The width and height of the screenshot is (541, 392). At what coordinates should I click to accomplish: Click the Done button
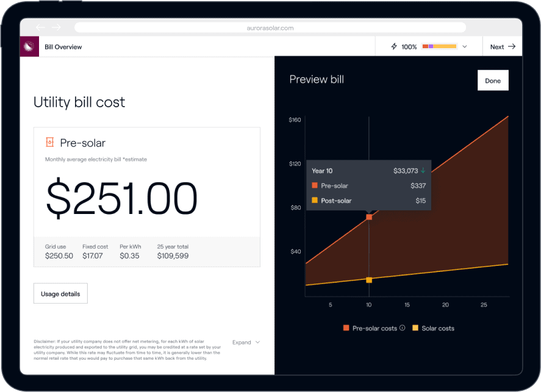pyautogui.click(x=493, y=80)
